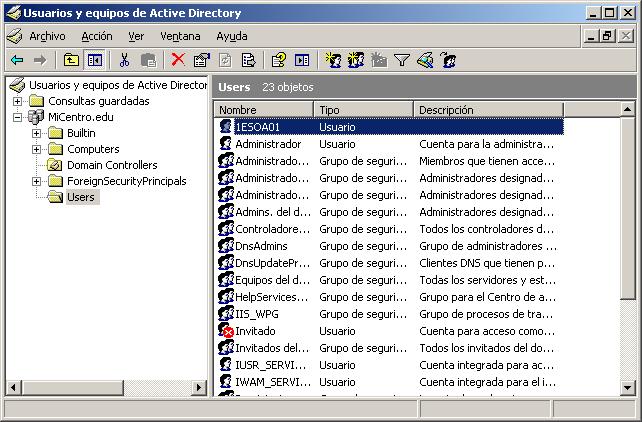This screenshot has width=642, height=422.
Task: Toggle the console tree show/hide icon
Action: [x=94, y=60]
